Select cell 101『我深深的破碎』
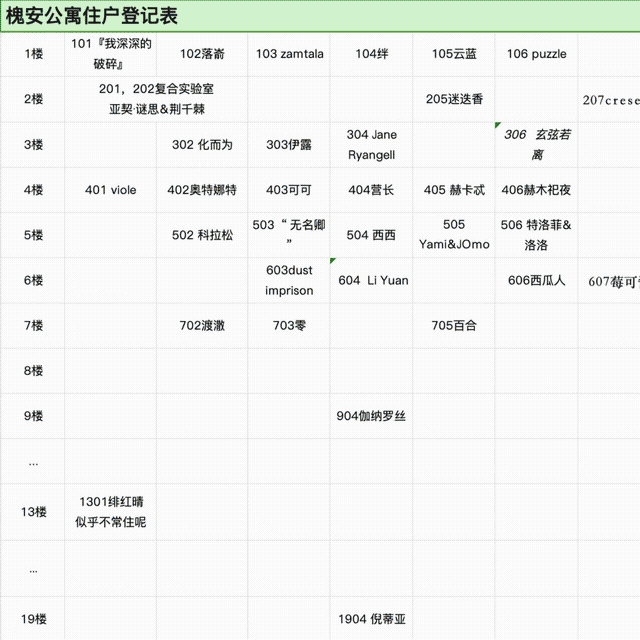The height and width of the screenshot is (640, 640). [111, 54]
